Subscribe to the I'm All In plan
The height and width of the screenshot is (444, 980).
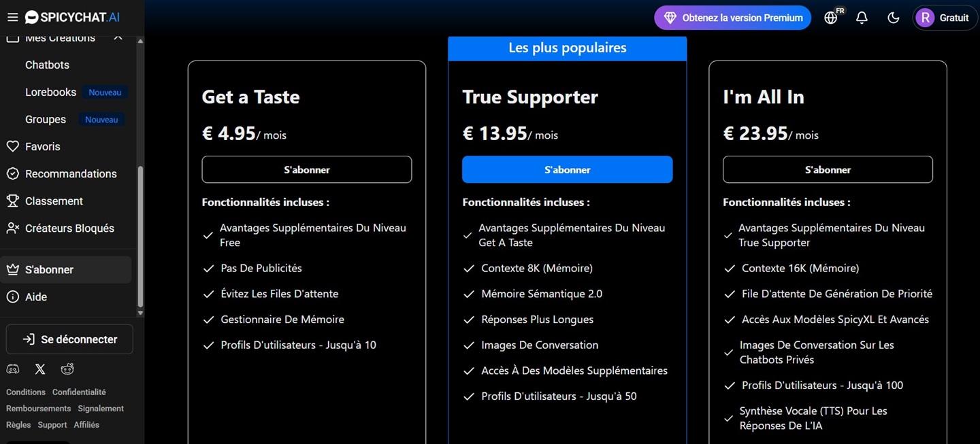coord(828,170)
